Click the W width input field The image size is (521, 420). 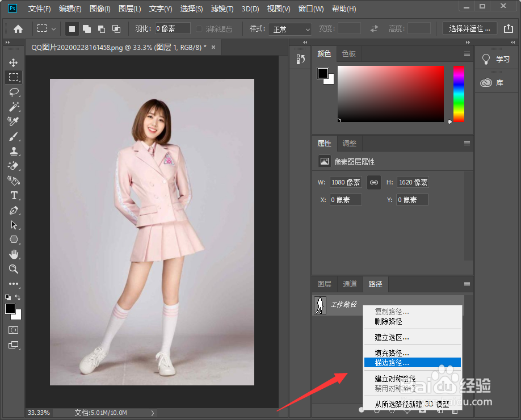346,182
